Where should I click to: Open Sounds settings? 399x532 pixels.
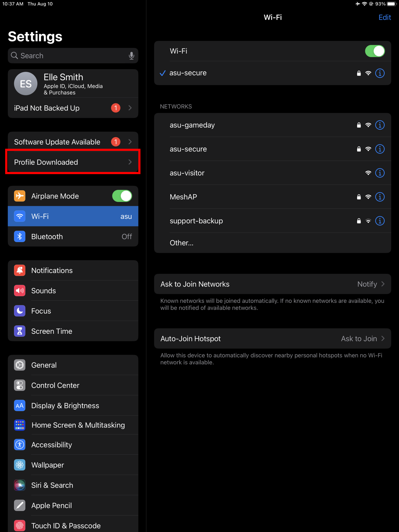tap(73, 291)
